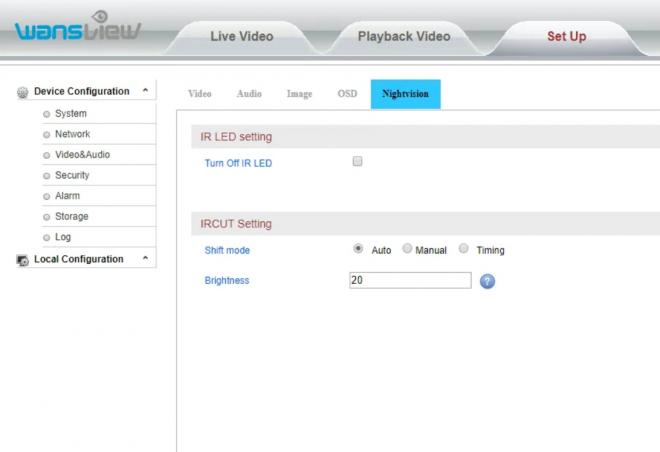
Task: Switch to the Live Video tab
Action: (242, 37)
